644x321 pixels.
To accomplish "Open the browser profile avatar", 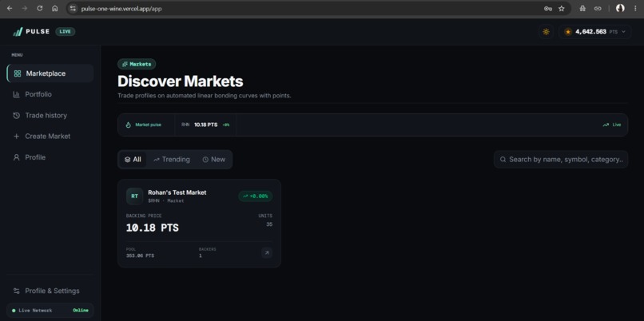I will [620, 8].
